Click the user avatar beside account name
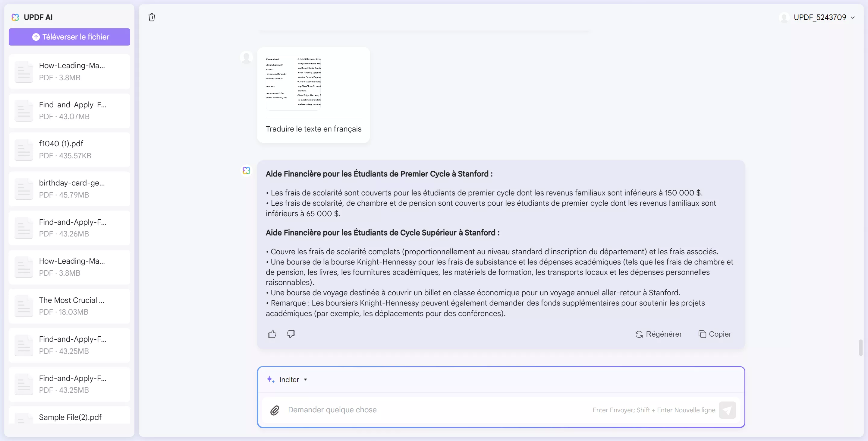Screen dimensions: 868x441 [784, 17]
